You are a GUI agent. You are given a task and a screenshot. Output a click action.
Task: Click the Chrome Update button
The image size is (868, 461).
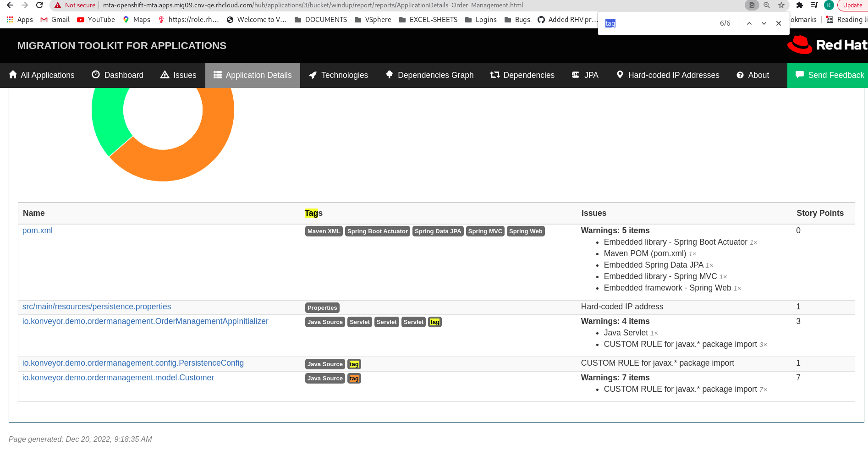point(852,5)
